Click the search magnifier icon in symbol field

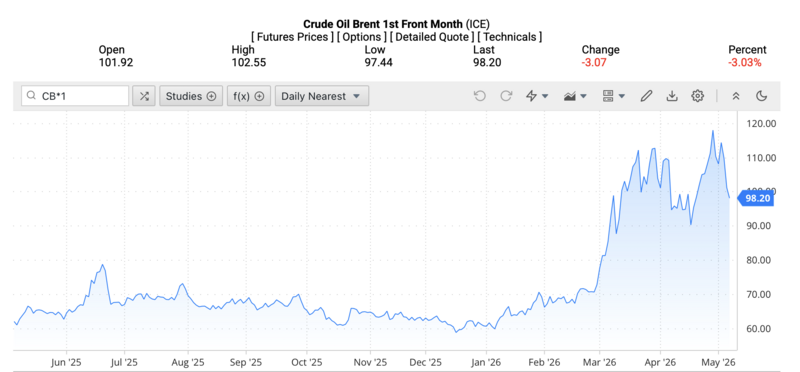coord(32,96)
